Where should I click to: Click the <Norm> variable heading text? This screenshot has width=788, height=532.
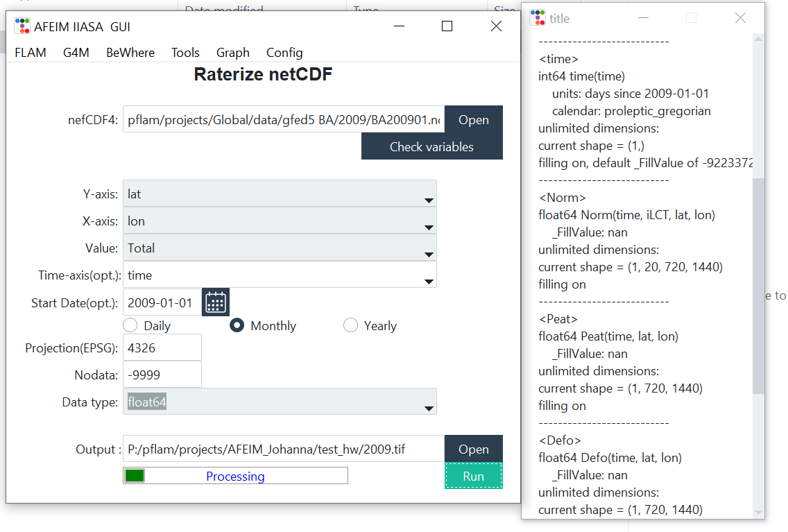click(x=563, y=198)
